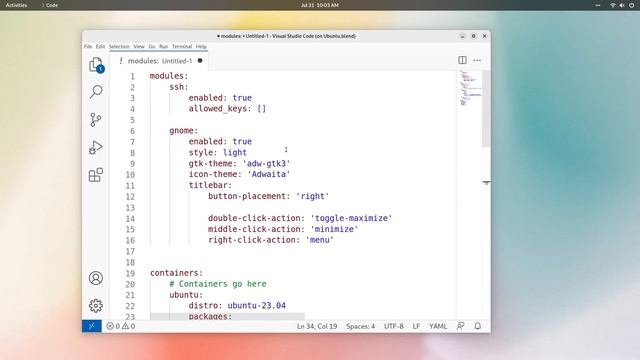
Task: Click the remote window indicator in status bar
Action: (91, 326)
